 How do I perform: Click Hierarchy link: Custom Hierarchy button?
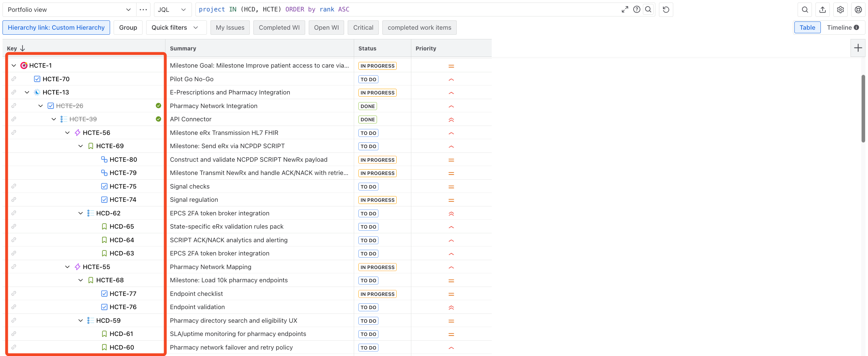click(56, 28)
